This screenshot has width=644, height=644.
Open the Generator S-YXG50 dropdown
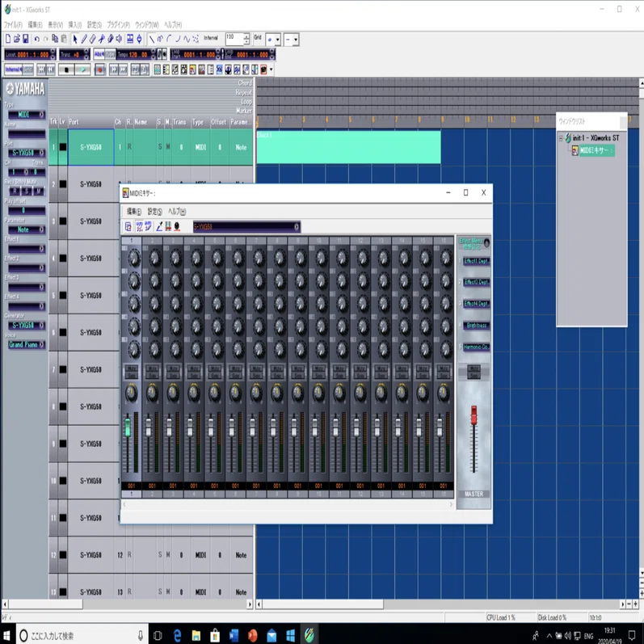pyautogui.click(x=27, y=326)
